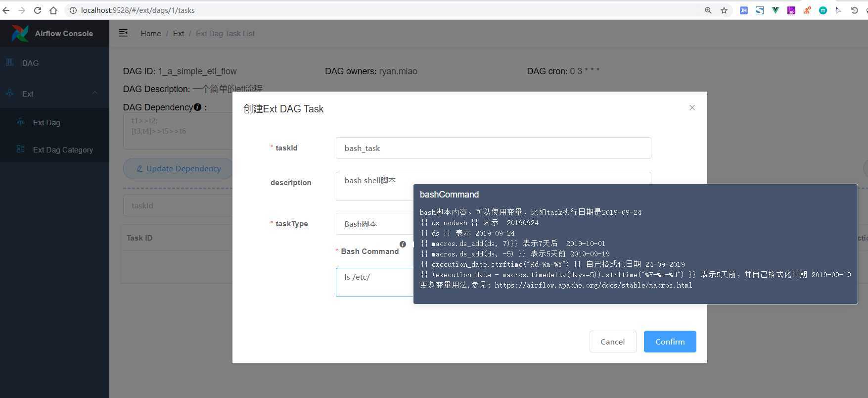Click the teal round m extension icon
Viewport: 868px width, 398px height.
823,10
